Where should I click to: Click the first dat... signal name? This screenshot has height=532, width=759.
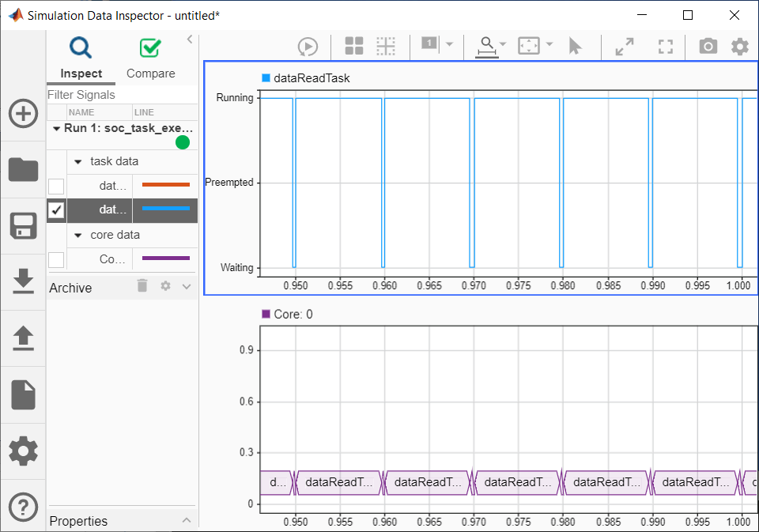click(113, 186)
